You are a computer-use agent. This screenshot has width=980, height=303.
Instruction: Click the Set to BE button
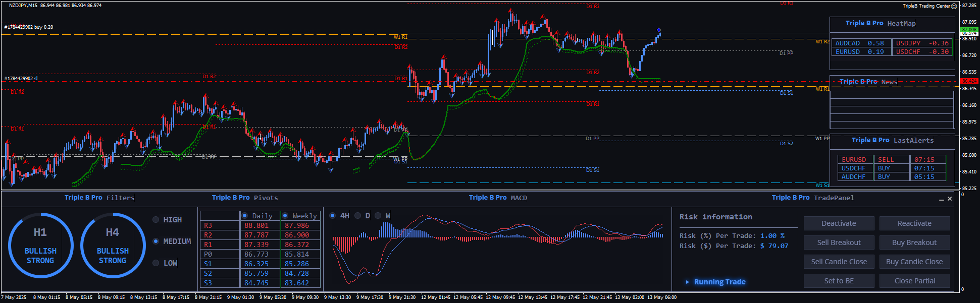[x=839, y=281]
